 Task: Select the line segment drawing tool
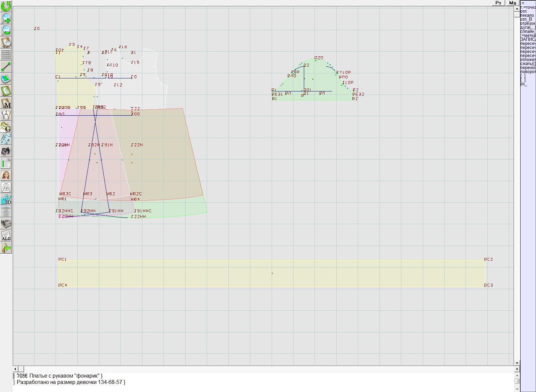point(6,67)
